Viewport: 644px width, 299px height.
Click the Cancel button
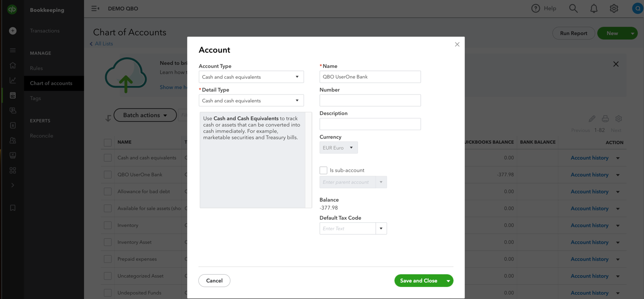[214, 281]
